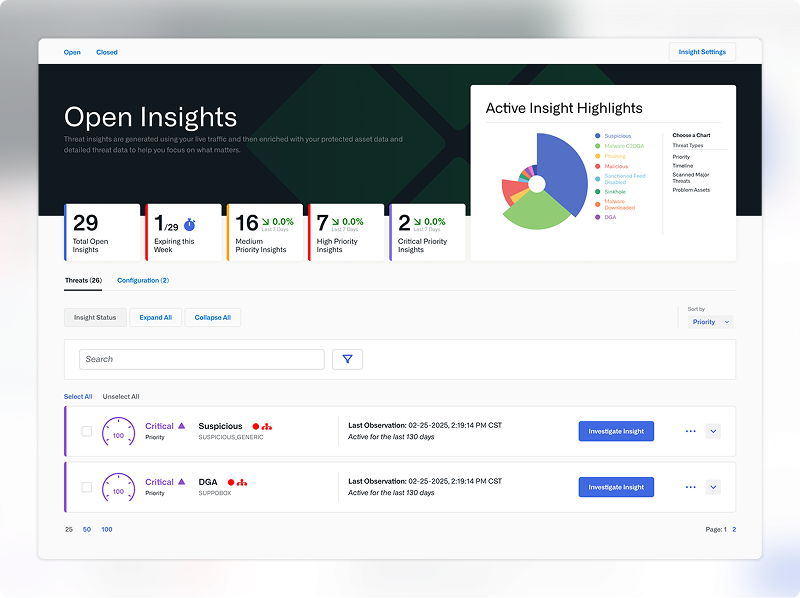800x598 pixels.
Task: Check the Suspicious insight checkbox
Action: tap(86, 431)
